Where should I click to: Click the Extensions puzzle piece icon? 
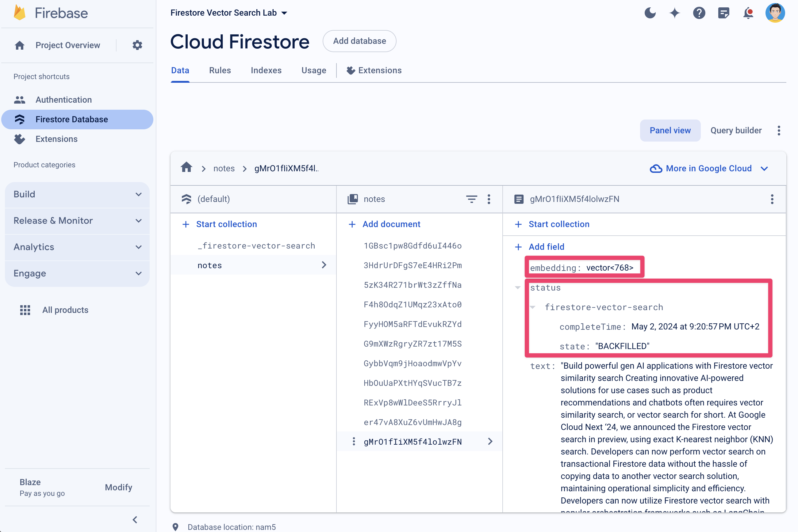coord(20,138)
